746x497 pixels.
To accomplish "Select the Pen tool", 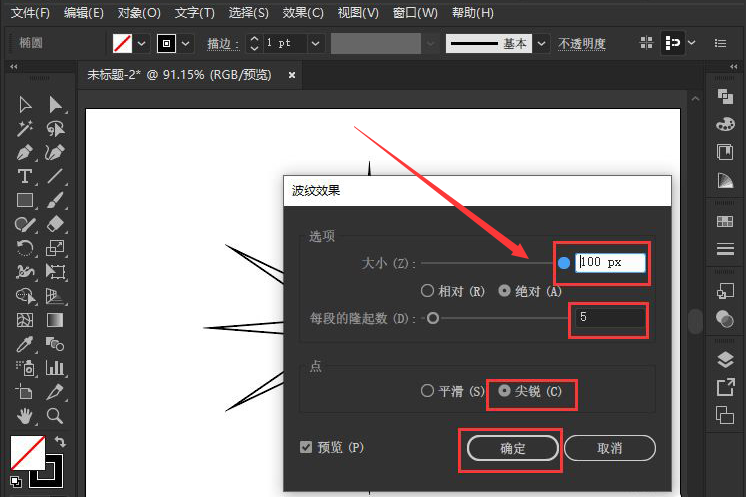I will tap(25, 152).
